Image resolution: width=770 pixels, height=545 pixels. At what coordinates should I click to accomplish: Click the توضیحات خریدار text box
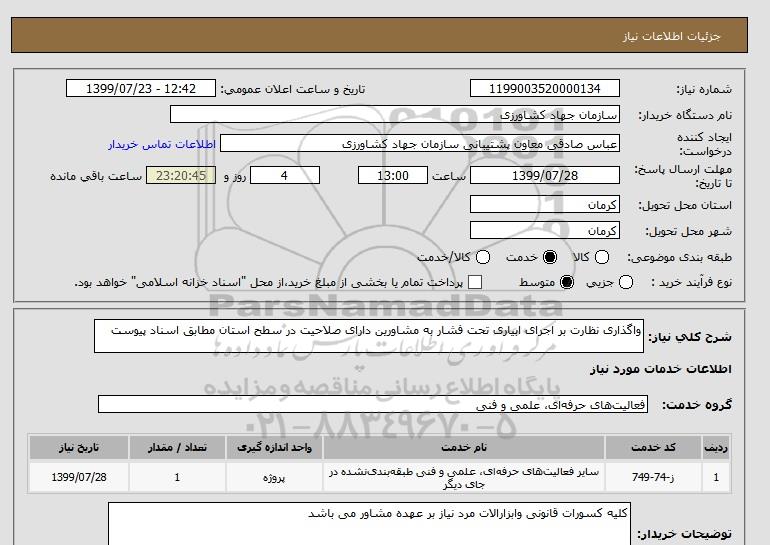pyautogui.click(x=369, y=523)
